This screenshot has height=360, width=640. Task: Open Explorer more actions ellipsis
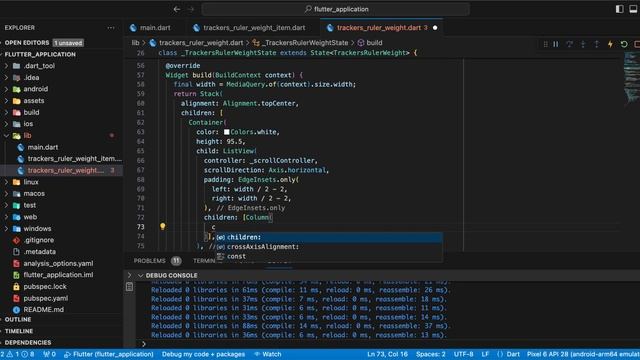tap(111, 28)
